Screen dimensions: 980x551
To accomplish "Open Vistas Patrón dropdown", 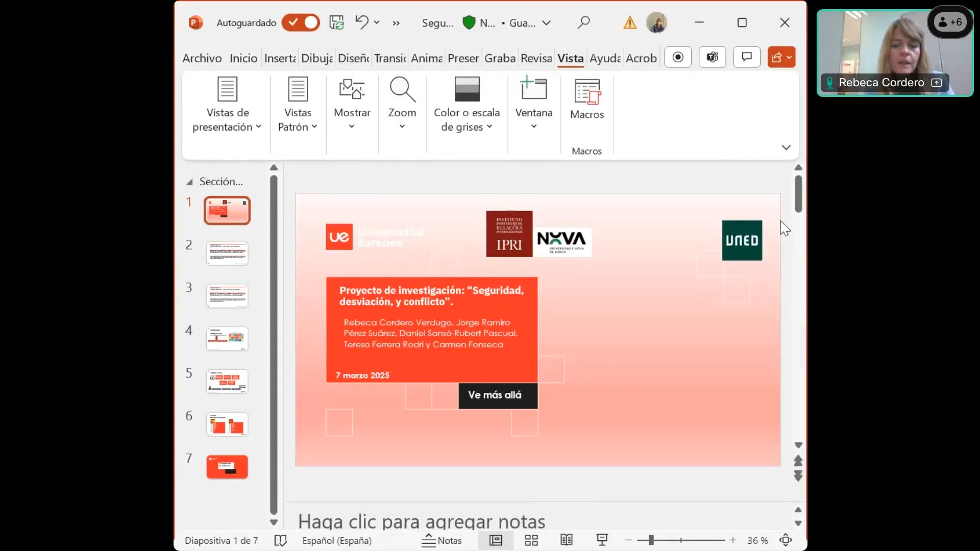I will pos(298,105).
